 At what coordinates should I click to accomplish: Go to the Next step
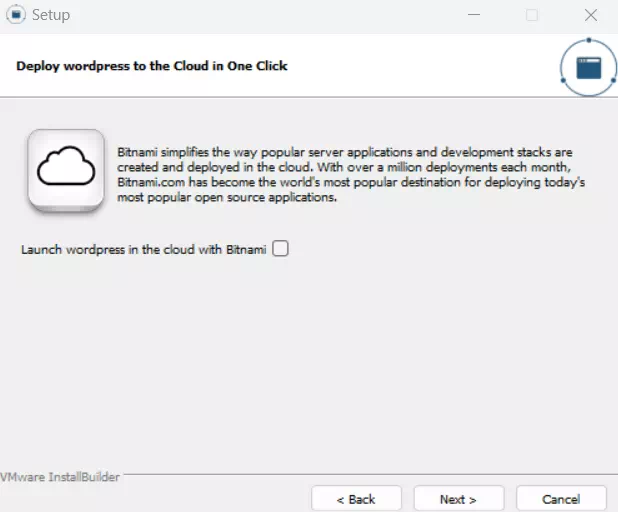[459, 499]
